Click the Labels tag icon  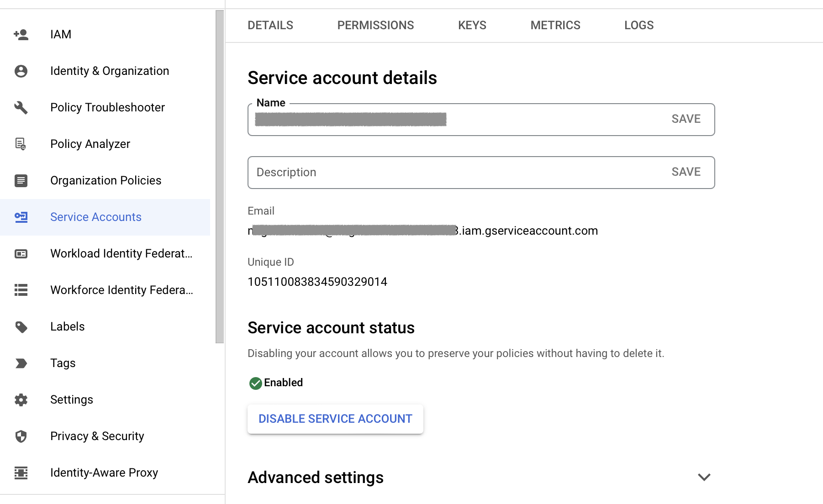click(x=21, y=327)
